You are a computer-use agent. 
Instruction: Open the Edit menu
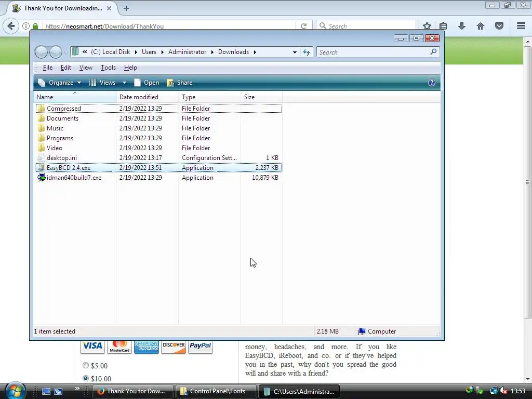[x=66, y=68]
